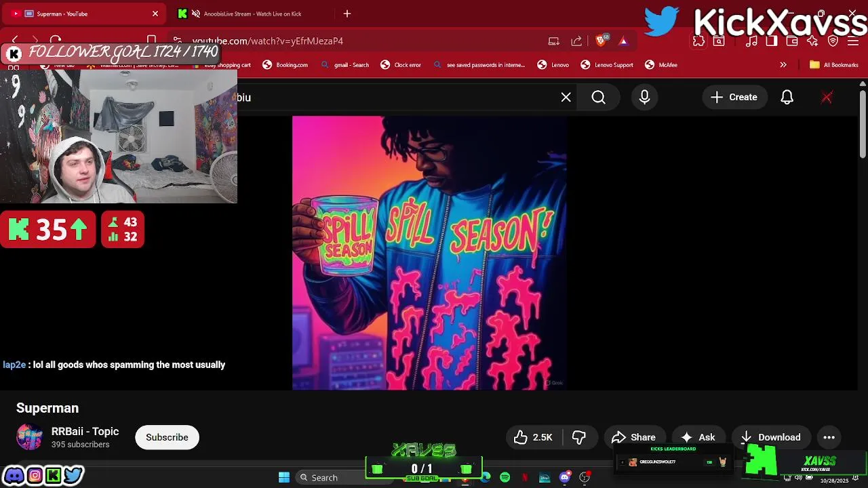Viewport: 868px width, 488px height.
Task: Clear the YouTube search box with X
Action: click(566, 98)
